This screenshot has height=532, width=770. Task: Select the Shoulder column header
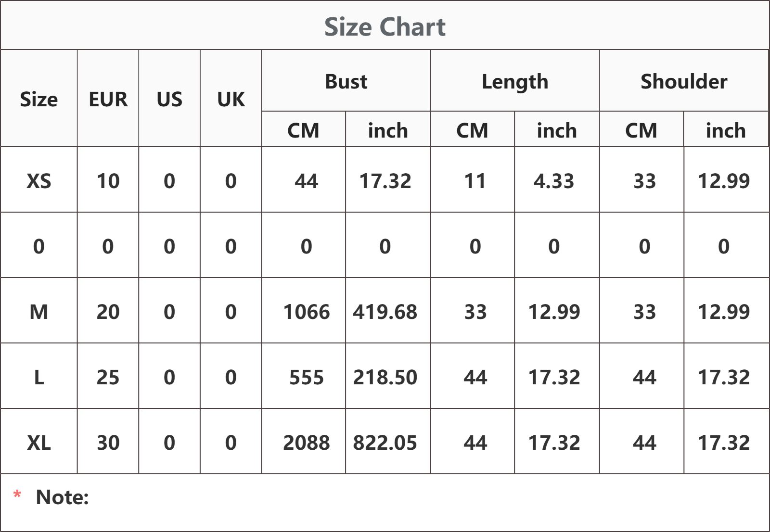click(684, 81)
